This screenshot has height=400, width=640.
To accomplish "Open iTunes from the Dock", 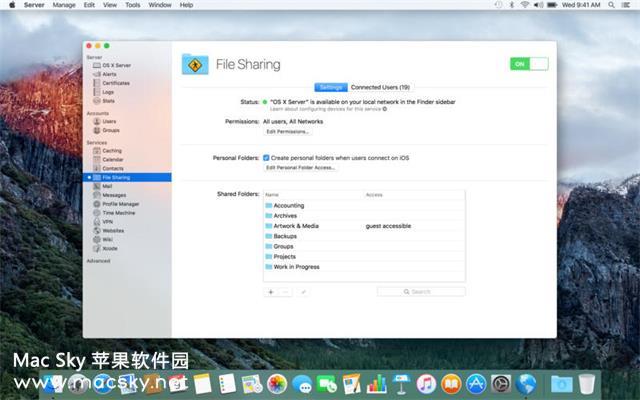I will click(x=426, y=384).
